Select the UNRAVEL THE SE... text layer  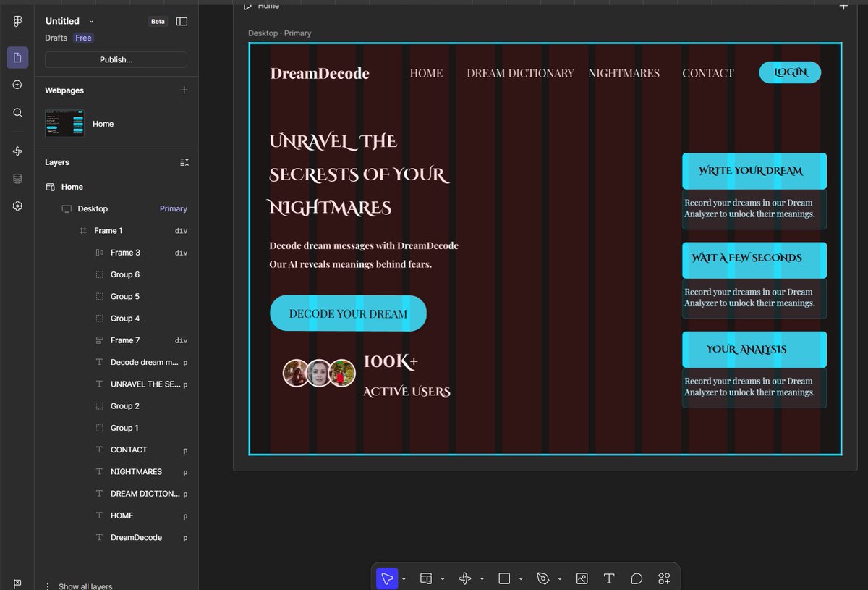tap(116, 384)
